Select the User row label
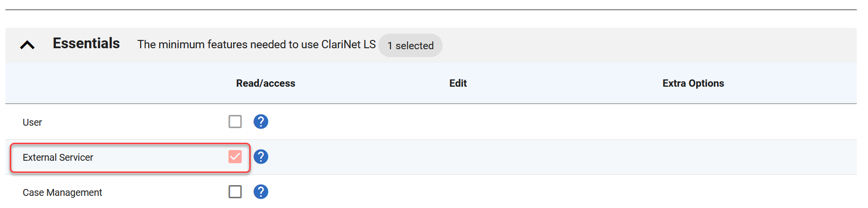 coord(32,122)
